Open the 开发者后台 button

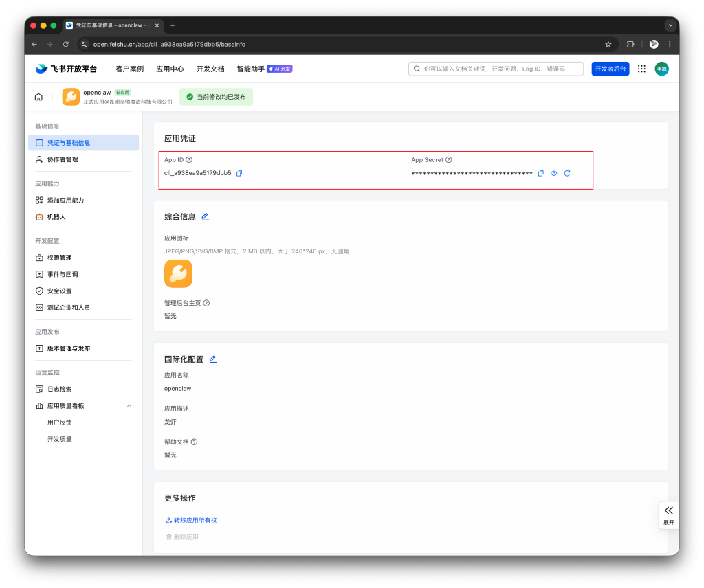pos(610,69)
